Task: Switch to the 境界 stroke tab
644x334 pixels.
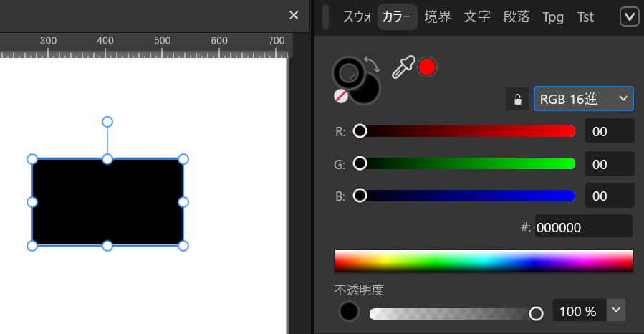Action: click(x=438, y=17)
